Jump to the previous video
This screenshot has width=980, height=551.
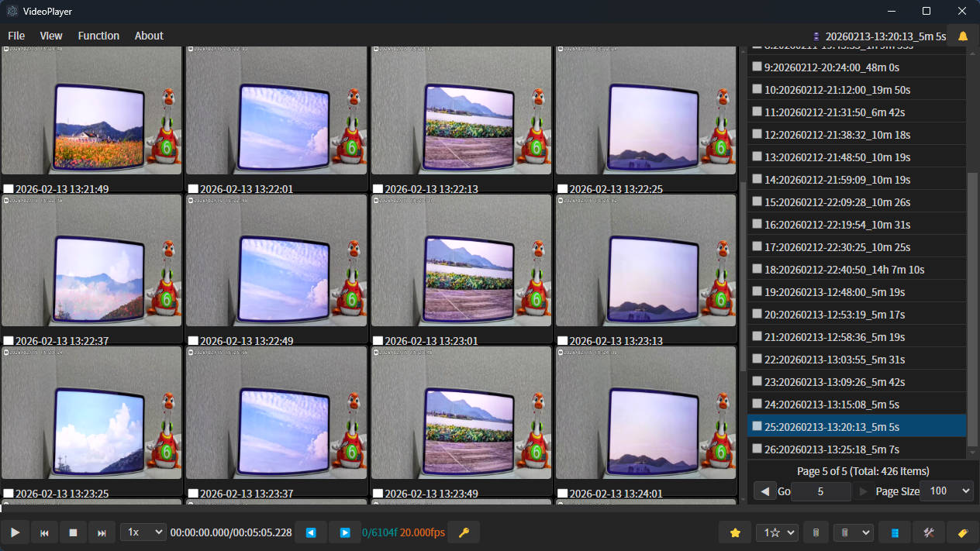[x=44, y=532]
